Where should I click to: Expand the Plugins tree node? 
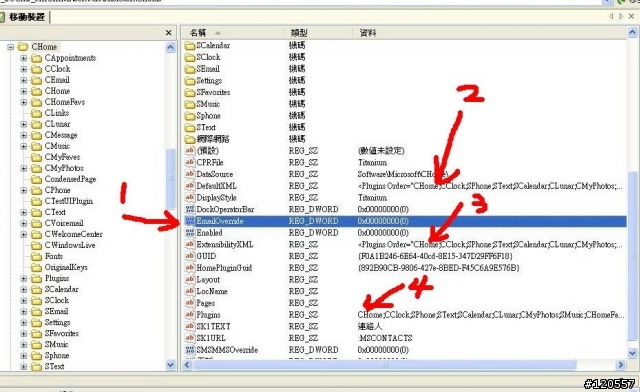point(24,278)
